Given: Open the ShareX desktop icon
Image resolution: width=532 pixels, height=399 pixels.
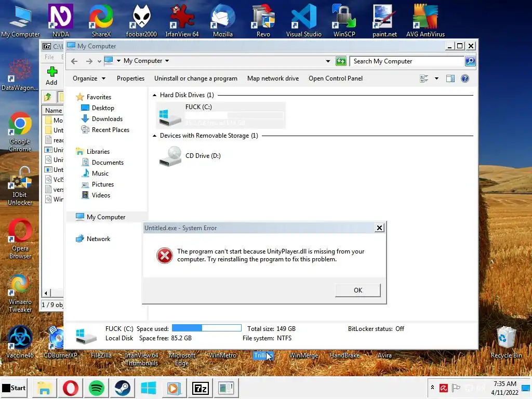Looking at the screenshot, I should coord(101,20).
